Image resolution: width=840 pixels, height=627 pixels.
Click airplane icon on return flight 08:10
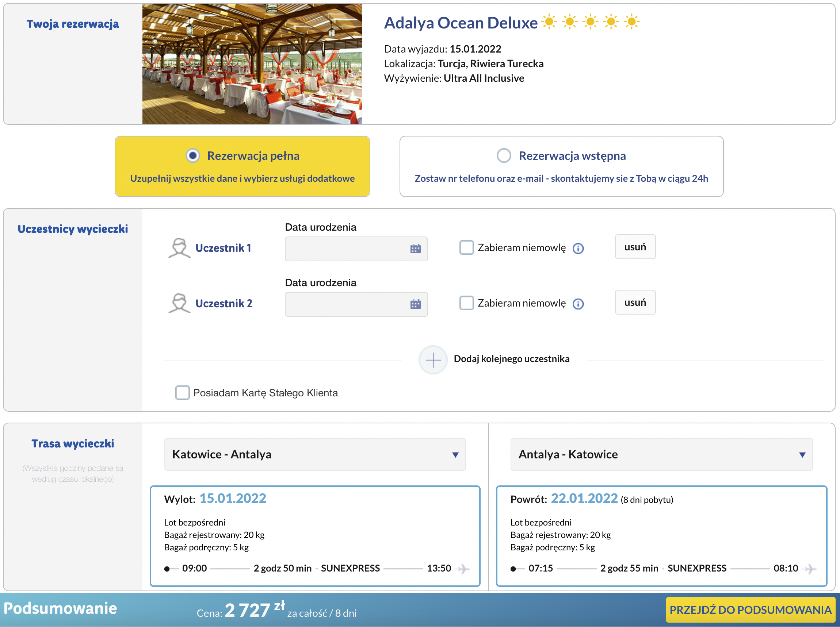[810, 569]
